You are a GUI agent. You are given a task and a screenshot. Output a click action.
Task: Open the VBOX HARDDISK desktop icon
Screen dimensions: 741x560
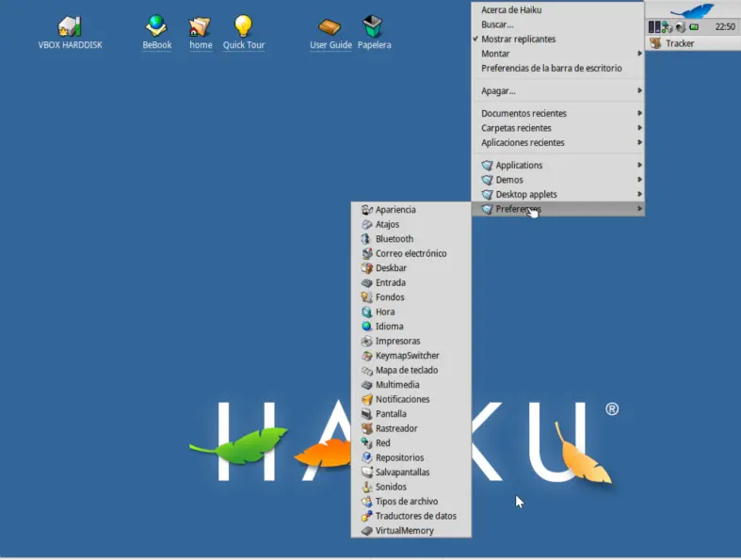(70, 26)
